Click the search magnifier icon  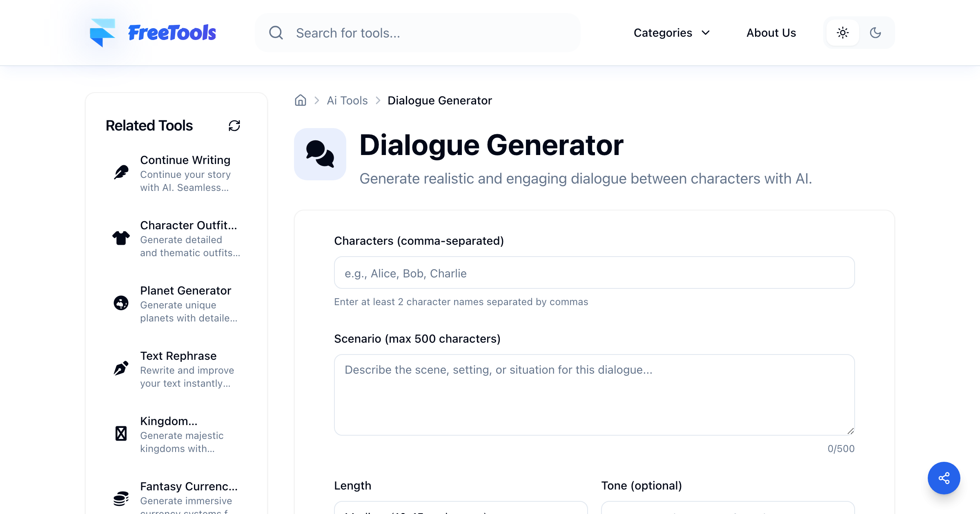click(x=276, y=33)
